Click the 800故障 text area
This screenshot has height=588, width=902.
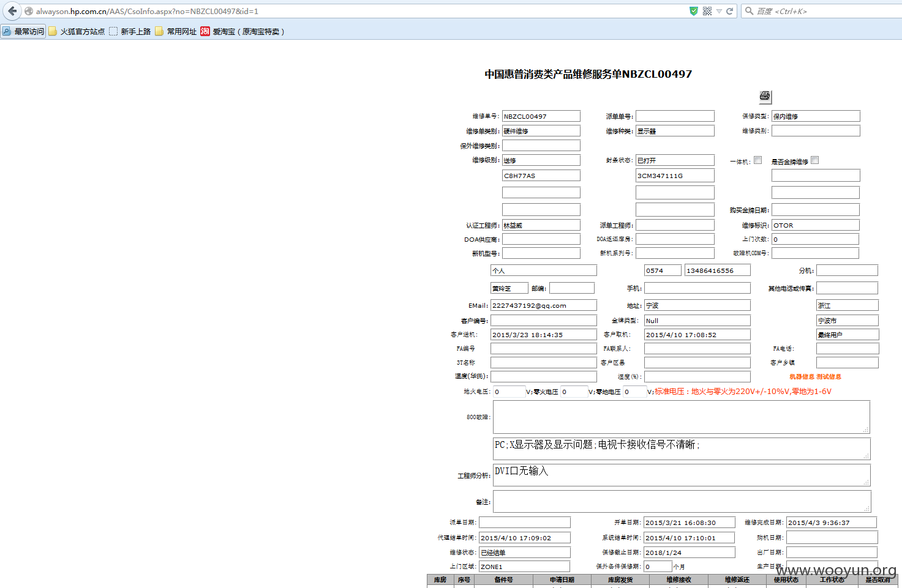click(x=682, y=417)
